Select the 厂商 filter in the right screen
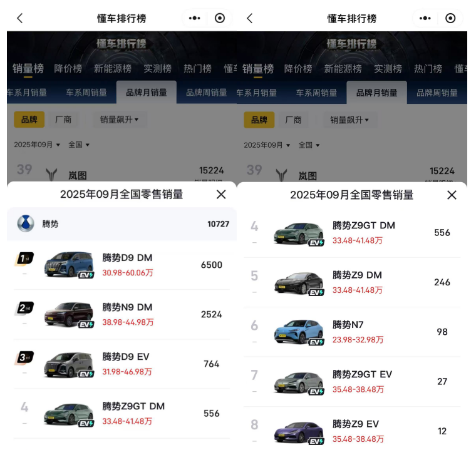 pos(293,120)
